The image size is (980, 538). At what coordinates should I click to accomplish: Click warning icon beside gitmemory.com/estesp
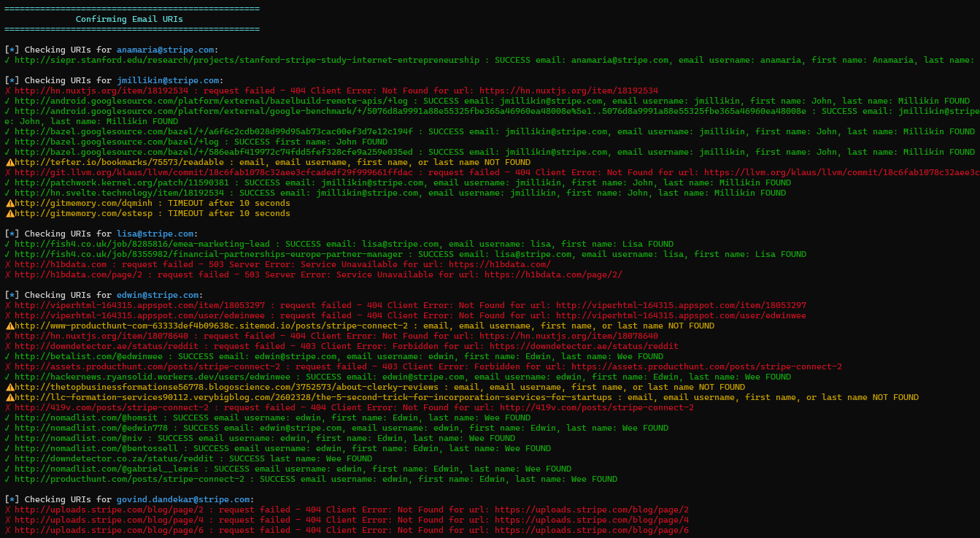click(x=9, y=213)
